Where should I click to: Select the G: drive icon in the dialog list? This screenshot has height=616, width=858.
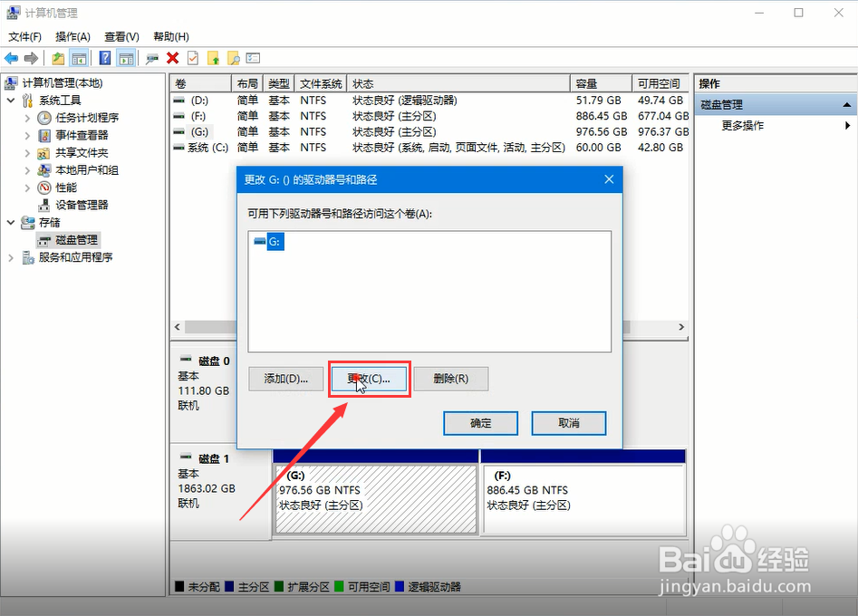[x=264, y=242]
